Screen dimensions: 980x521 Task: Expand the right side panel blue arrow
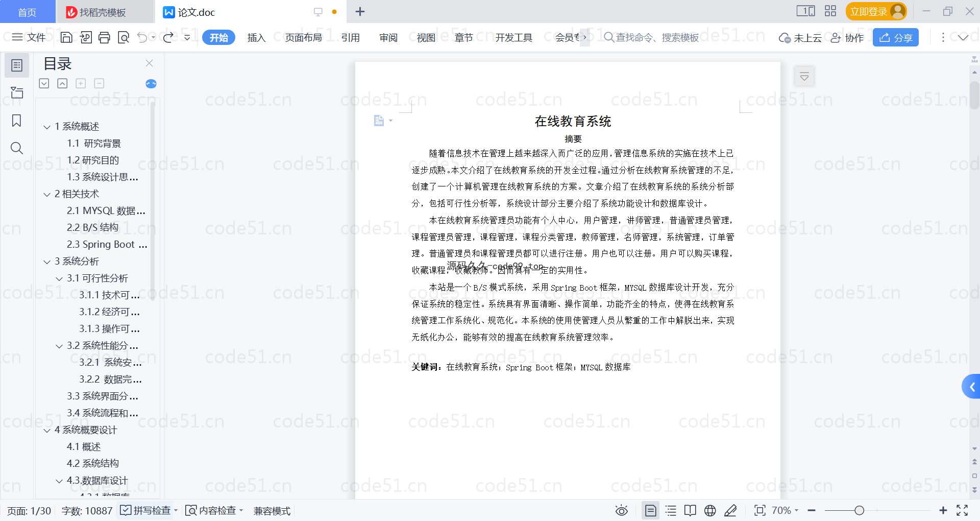971,387
